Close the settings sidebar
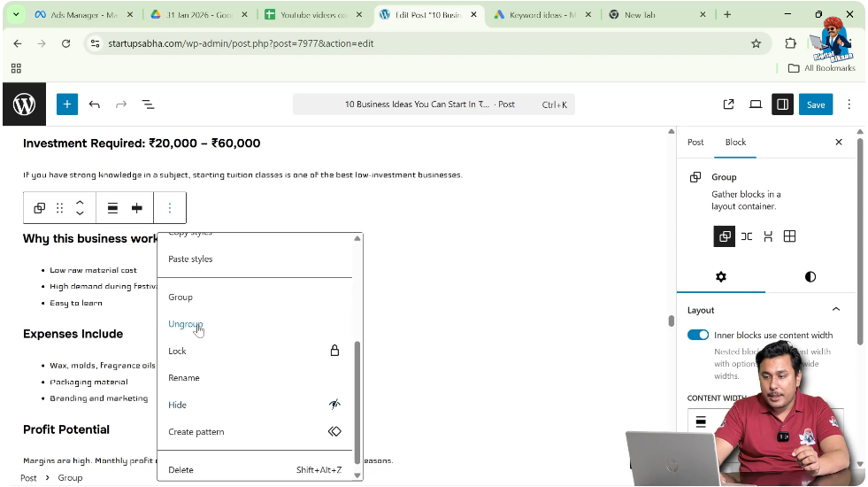 [839, 143]
